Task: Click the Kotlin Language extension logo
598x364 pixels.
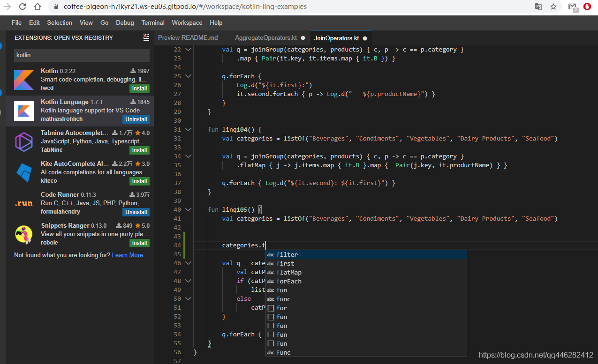Action: click(x=23, y=111)
